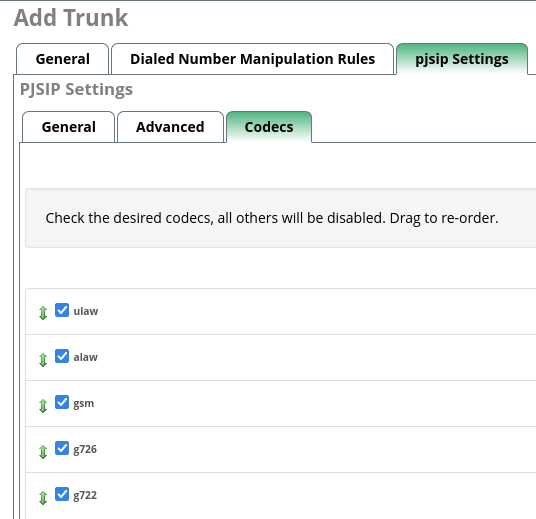Open the Dialed Number Manipulation Rules tab
The image size is (536, 519).
coord(253,59)
